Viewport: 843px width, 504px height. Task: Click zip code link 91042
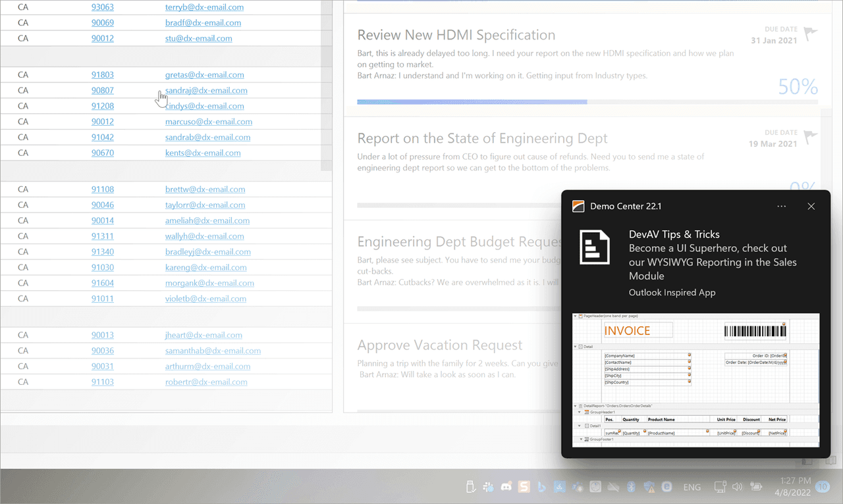coord(103,137)
